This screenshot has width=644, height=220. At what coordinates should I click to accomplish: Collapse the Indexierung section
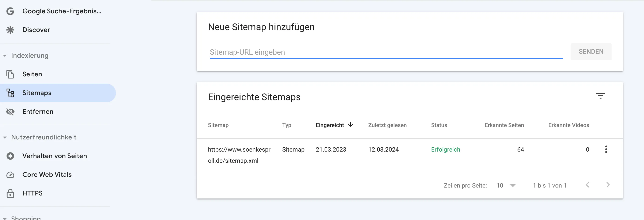4,56
